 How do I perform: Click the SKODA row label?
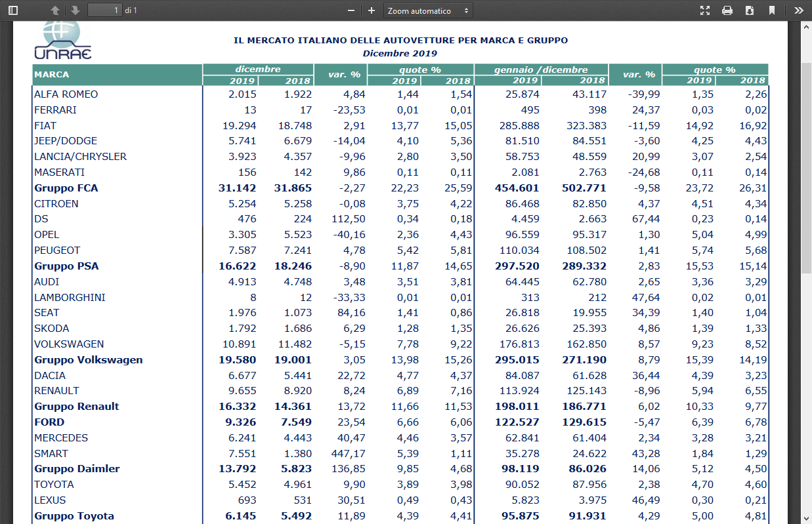[52, 329]
